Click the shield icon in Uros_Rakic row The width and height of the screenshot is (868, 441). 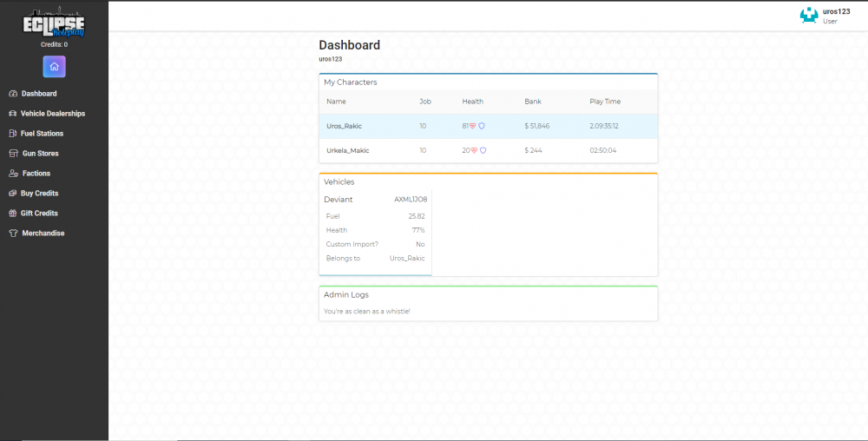tap(482, 126)
